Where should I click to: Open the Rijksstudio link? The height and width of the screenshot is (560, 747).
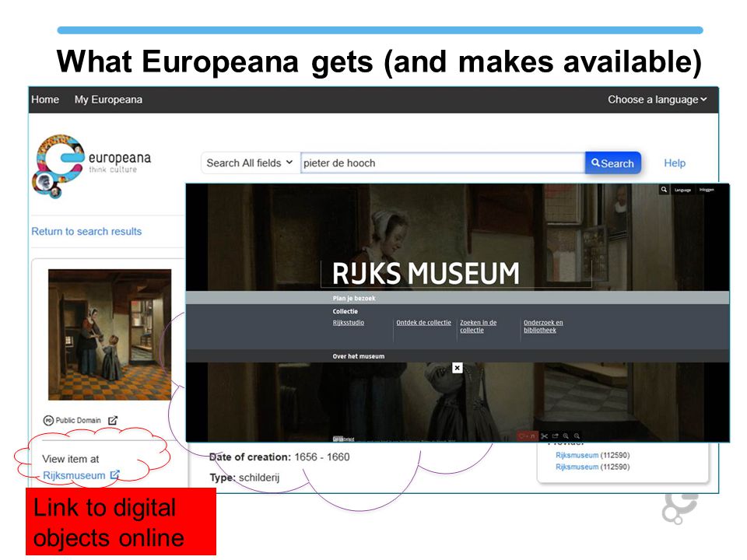349,322
